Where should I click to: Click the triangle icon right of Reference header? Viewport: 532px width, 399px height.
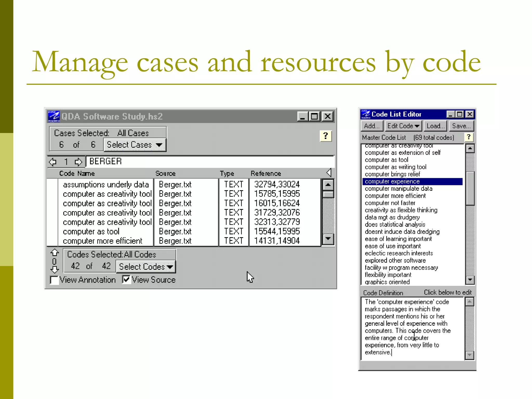coord(329,172)
